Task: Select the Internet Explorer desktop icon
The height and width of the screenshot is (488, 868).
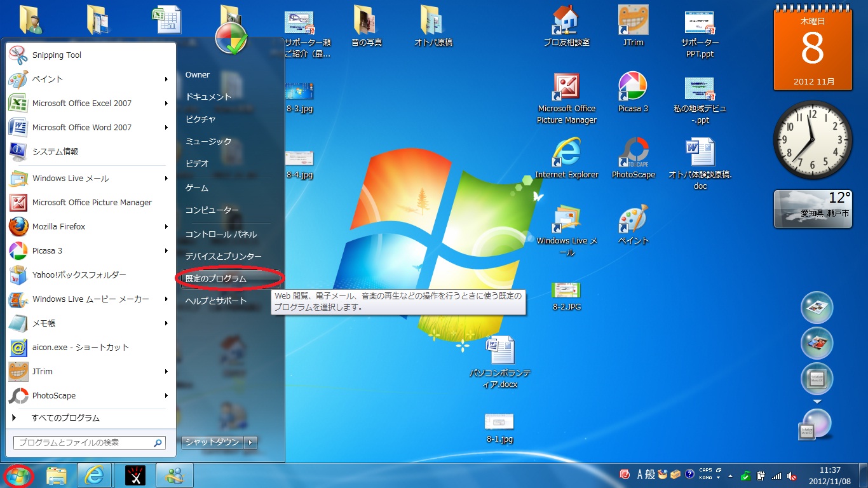Action: coord(567,158)
